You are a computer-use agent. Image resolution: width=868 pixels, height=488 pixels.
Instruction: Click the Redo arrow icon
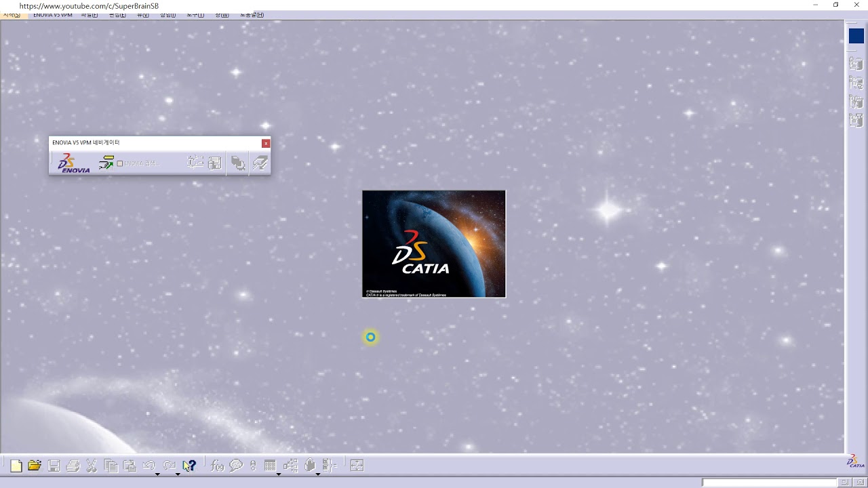170,466
